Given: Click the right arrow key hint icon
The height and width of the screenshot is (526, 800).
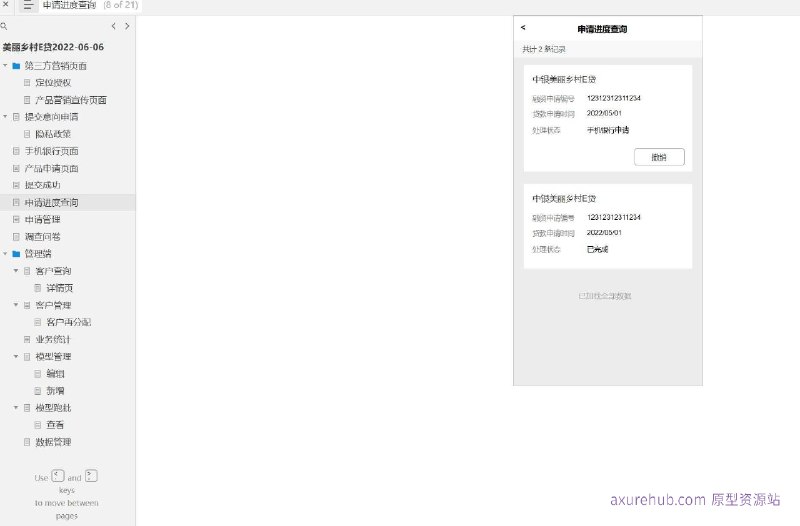Looking at the screenshot, I should point(91,476).
